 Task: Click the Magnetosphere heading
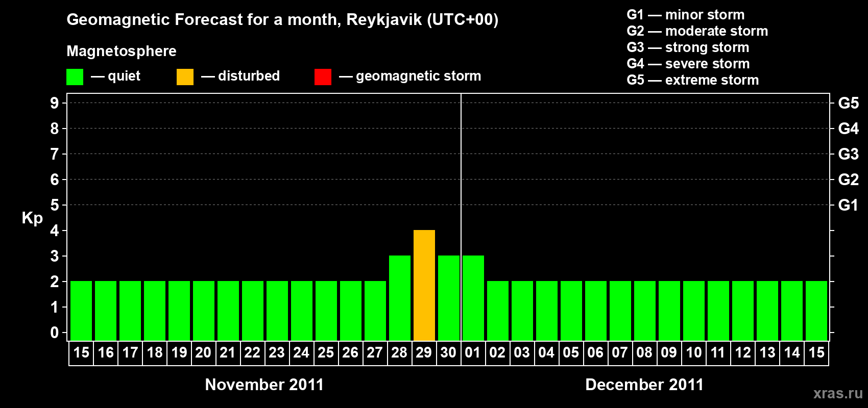point(122,51)
